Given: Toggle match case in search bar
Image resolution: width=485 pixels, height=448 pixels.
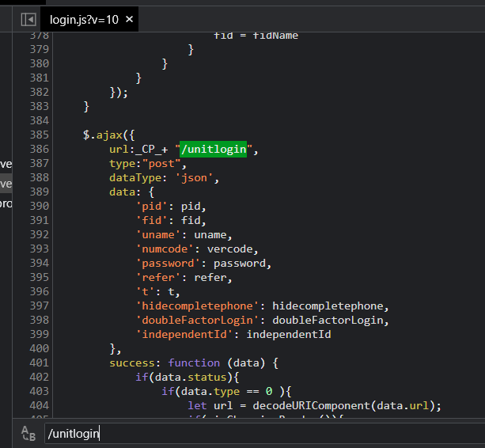Looking at the screenshot, I should pos(28,433).
